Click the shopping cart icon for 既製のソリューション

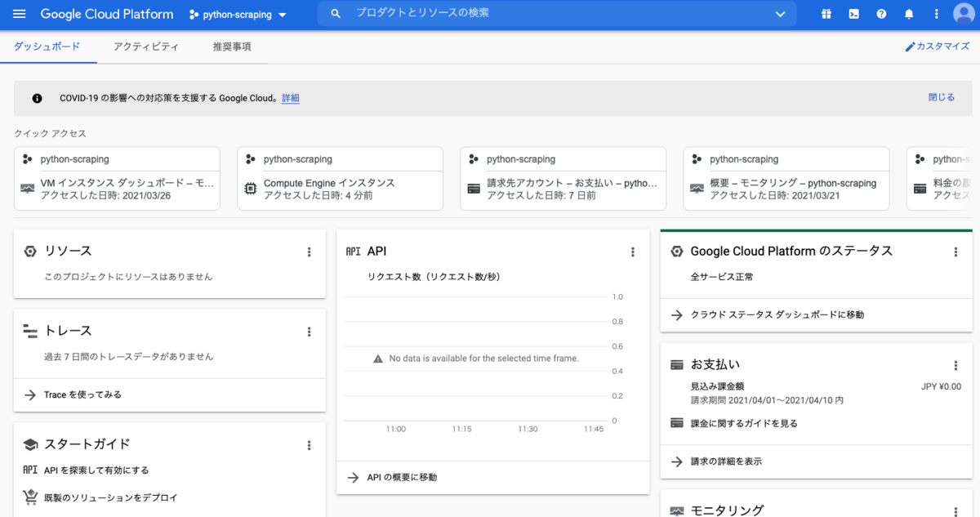[x=30, y=497]
